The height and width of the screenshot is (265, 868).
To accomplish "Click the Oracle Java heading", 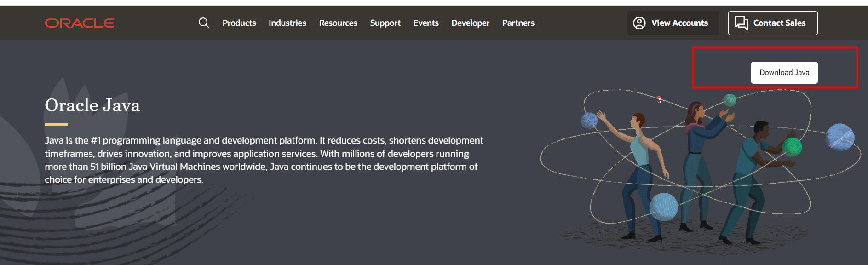I will point(92,105).
